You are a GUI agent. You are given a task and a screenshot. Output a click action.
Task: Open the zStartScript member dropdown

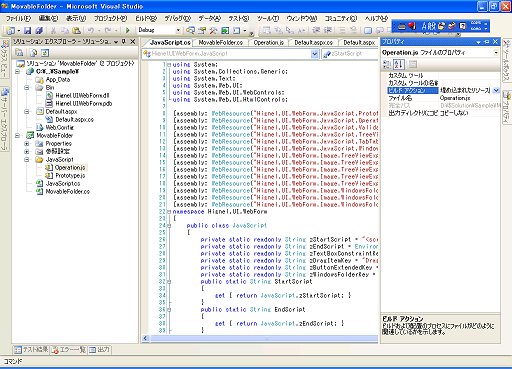(x=350, y=54)
